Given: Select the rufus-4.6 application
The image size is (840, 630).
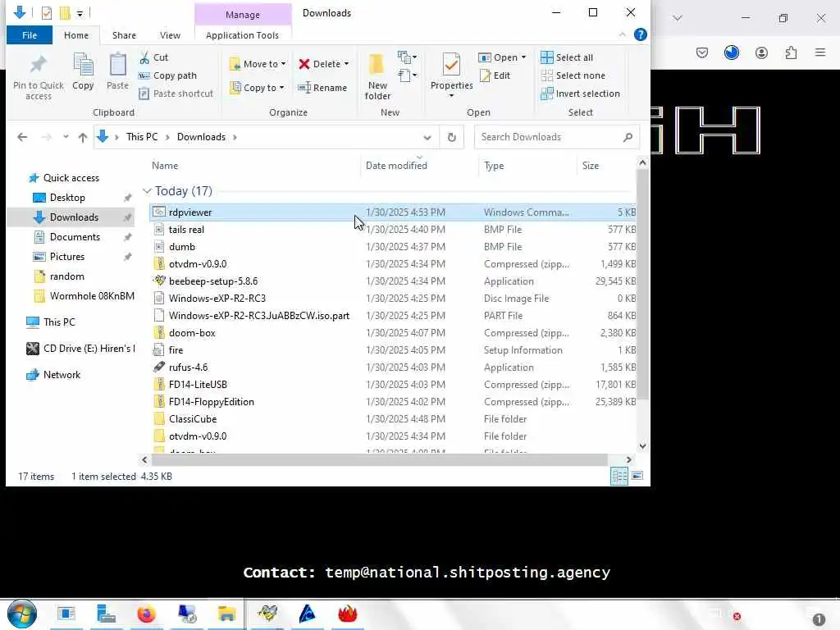Looking at the screenshot, I should (x=393, y=367).
